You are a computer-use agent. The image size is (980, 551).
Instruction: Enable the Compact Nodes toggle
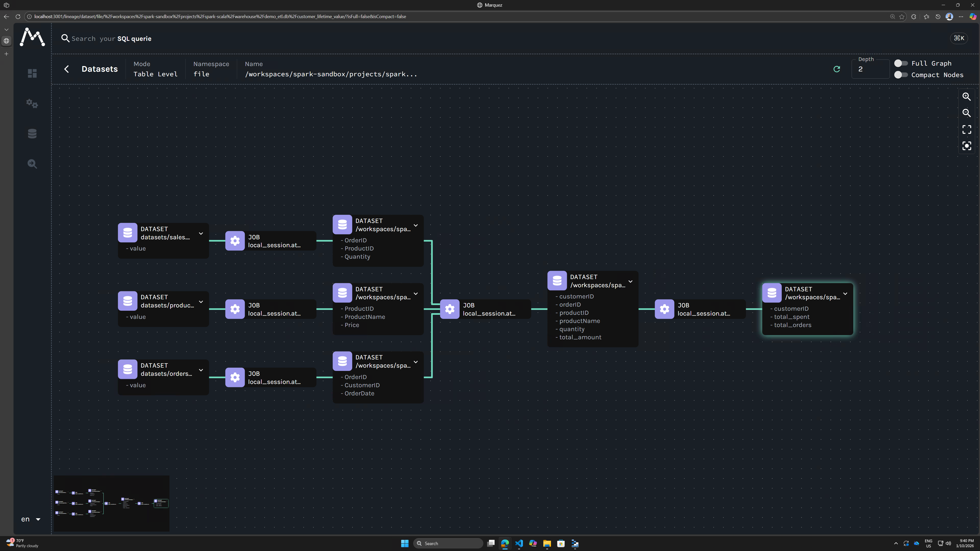[900, 74]
